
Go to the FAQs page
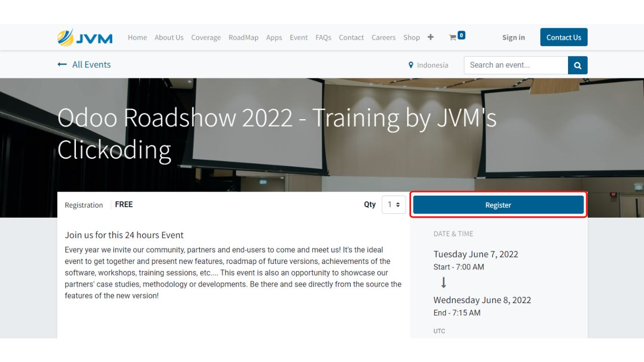(324, 37)
